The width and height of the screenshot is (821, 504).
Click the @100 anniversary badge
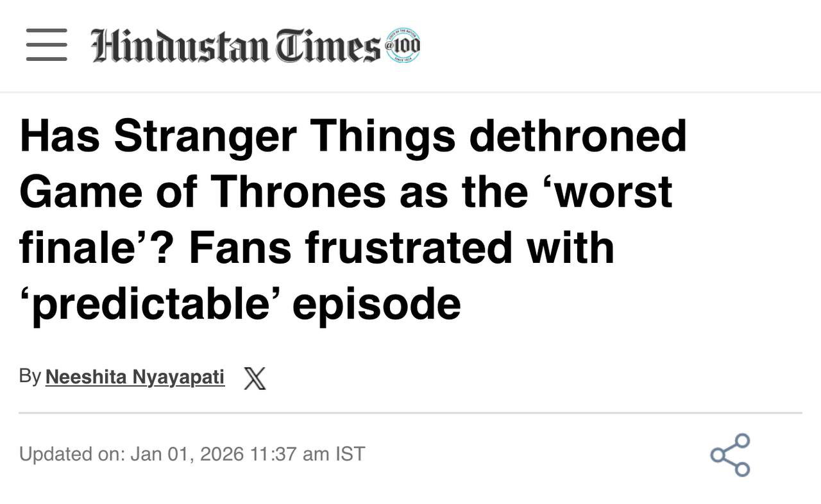coord(403,46)
